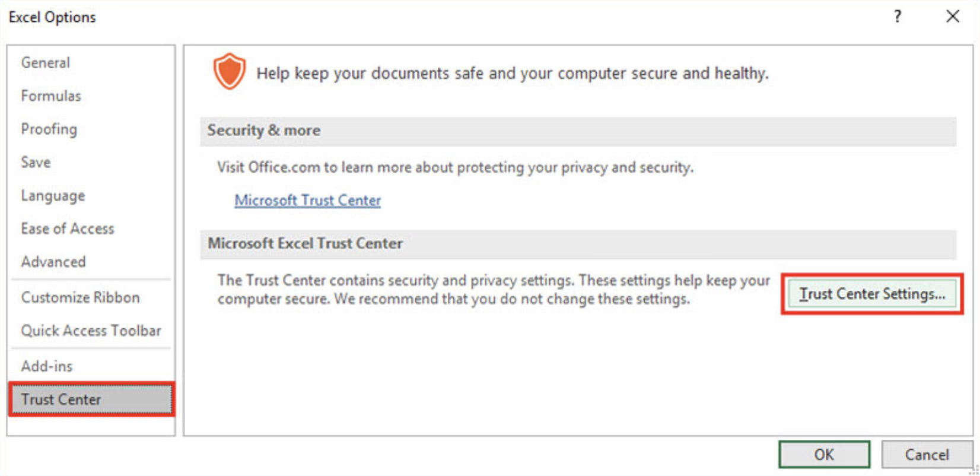Image resolution: width=980 pixels, height=476 pixels.
Task: Open the Advanced options page
Action: 53,261
